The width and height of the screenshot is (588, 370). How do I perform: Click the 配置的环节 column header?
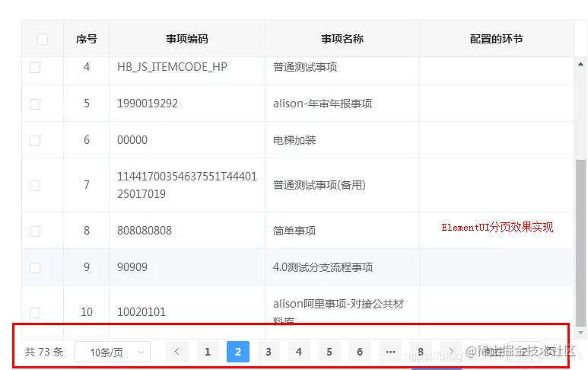497,39
